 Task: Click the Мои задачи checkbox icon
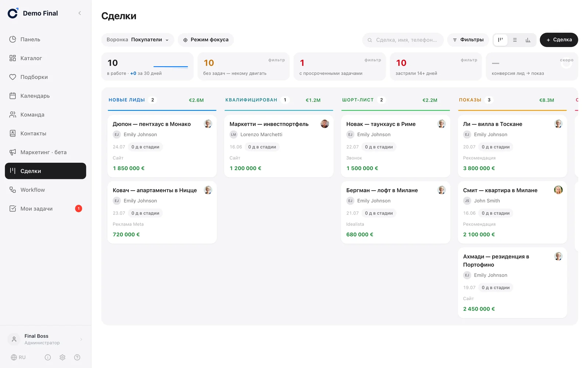(12, 208)
